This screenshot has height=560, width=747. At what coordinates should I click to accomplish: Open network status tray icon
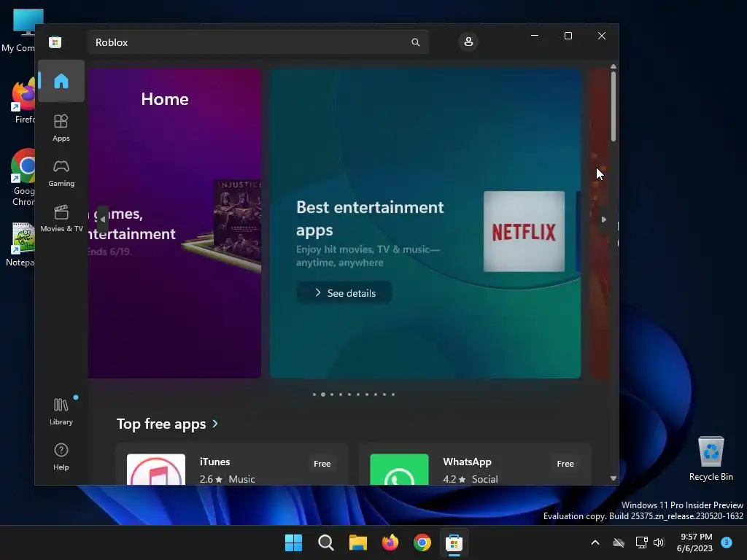click(x=642, y=542)
